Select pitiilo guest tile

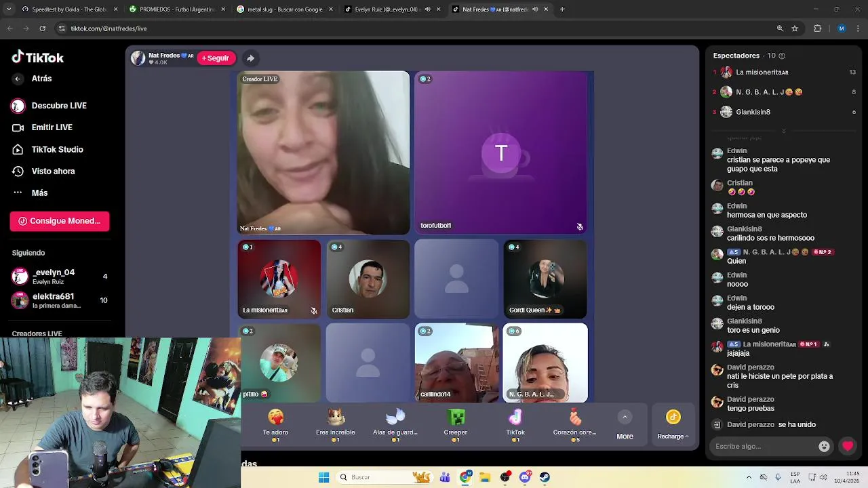coord(279,363)
